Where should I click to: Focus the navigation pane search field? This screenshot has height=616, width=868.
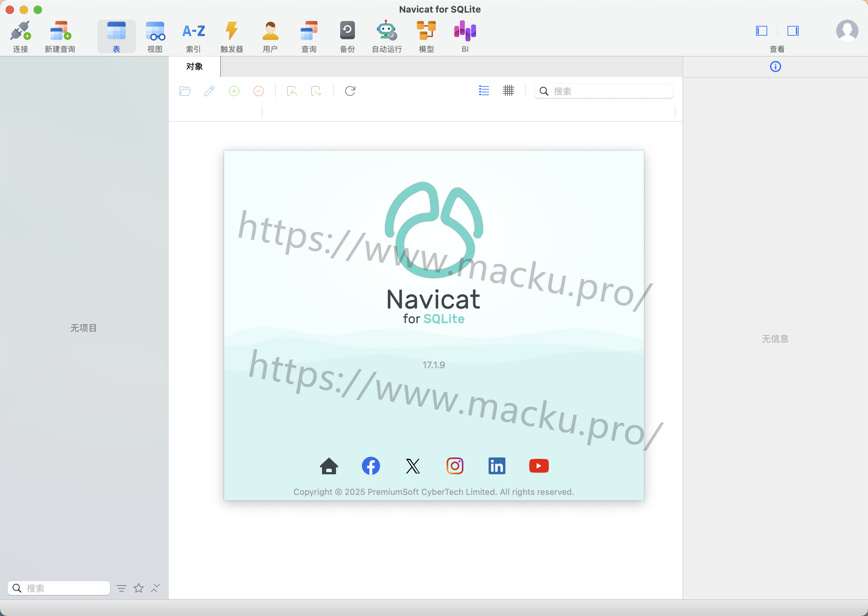(59, 588)
